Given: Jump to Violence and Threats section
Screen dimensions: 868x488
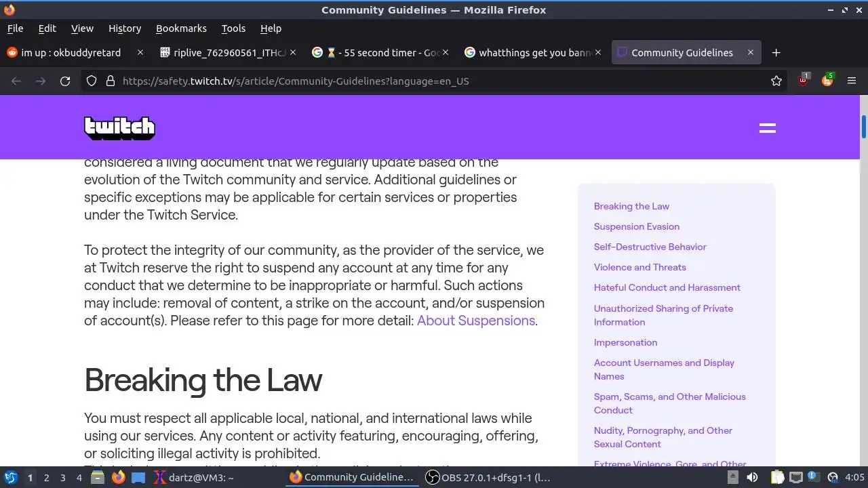Looking at the screenshot, I should point(639,267).
